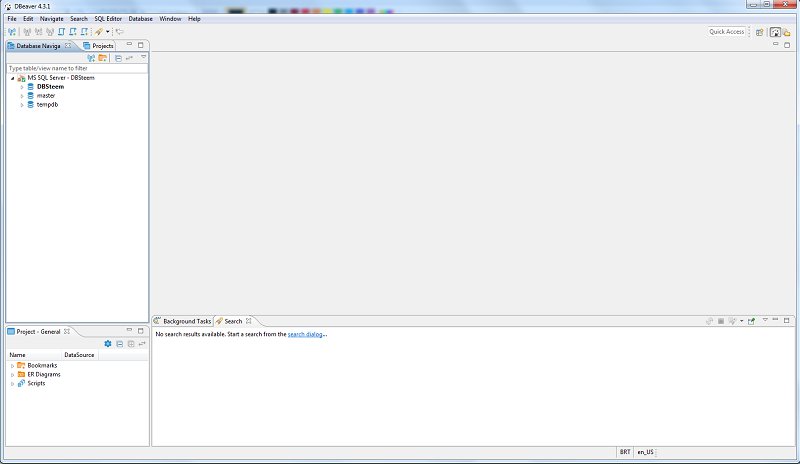The height and width of the screenshot is (464, 800).
Task: Click the greyed Cancel search square icon
Action: point(721,321)
